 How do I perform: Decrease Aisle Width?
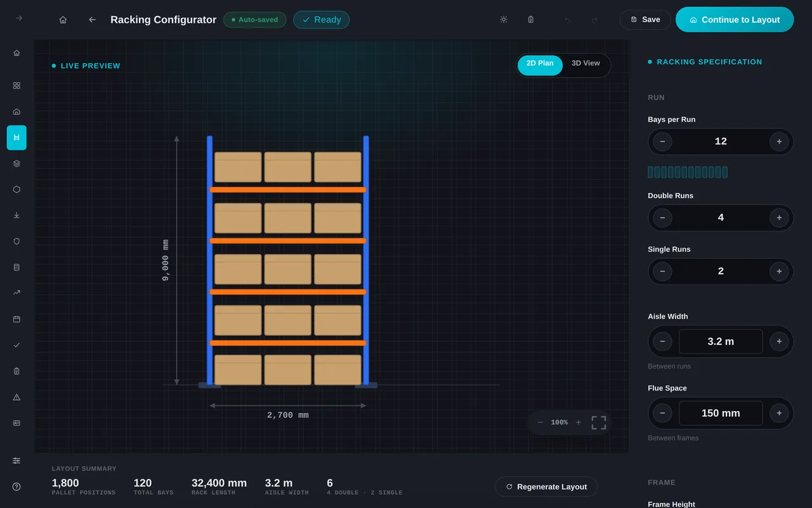tap(662, 342)
